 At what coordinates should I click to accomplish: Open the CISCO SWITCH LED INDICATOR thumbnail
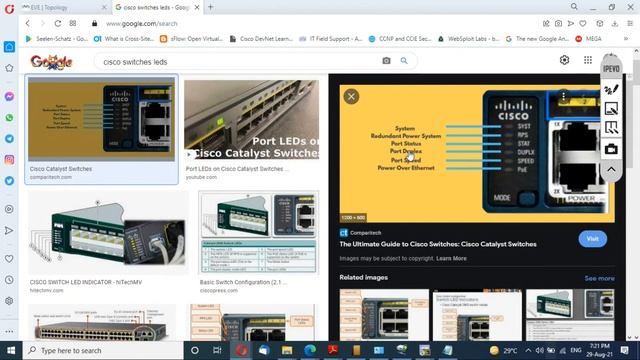[x=108, y=232]
